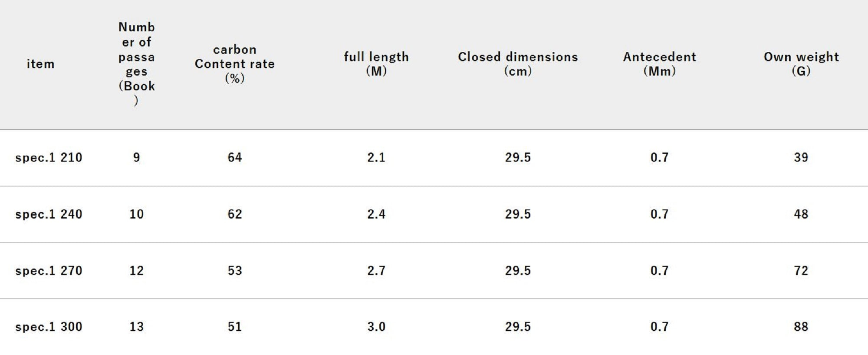This screenshot has height=355, width=868.
Task: Select full length value 2.4
Action: tap(376, 214)
